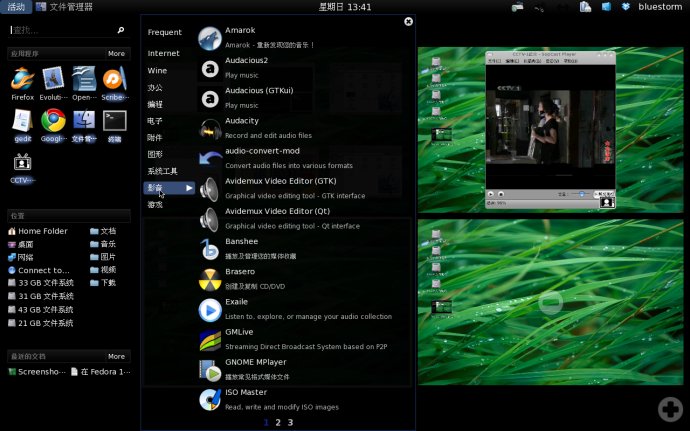Open the 音乐 music folder
690x431 pixels.
103,244
